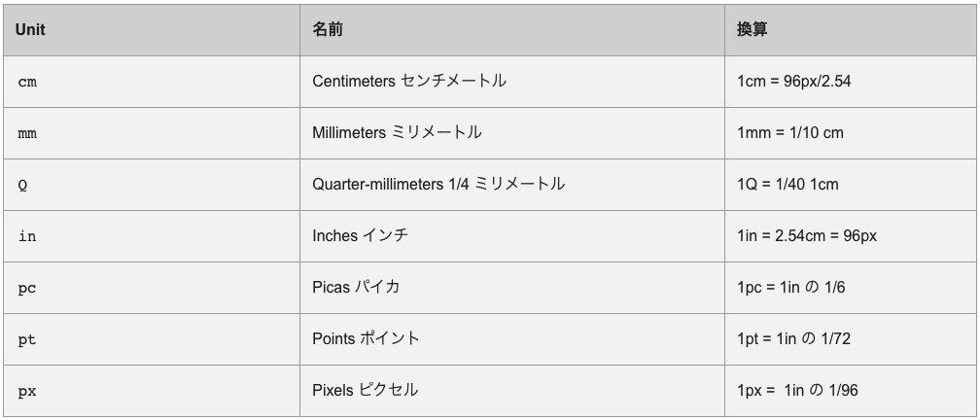
Task: Click the Pixels ピクセル cell
Action: click(x=511, y=391)
